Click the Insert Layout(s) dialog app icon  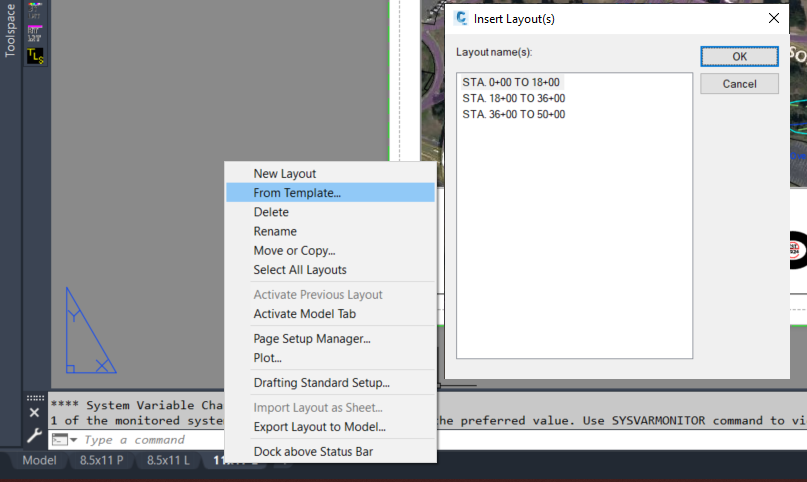click(461, 19)
